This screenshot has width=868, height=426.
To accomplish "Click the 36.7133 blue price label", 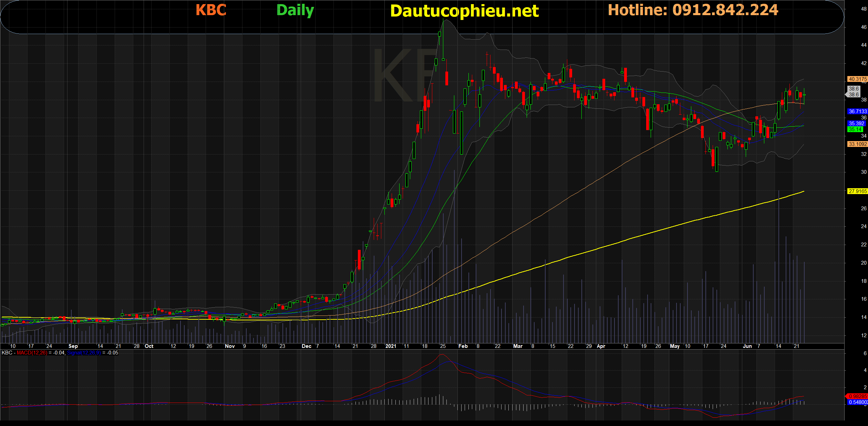I will [857, 111].
